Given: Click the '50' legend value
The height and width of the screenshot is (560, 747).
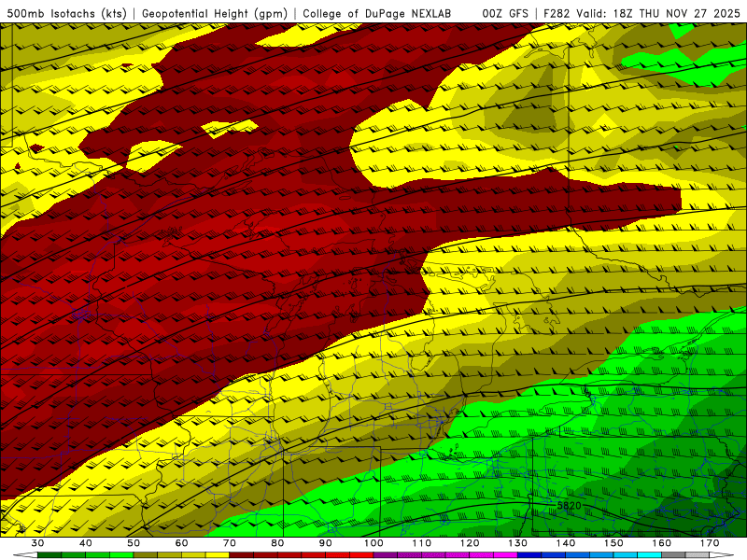Looking at the screenshot, I should tap(134, 543).
